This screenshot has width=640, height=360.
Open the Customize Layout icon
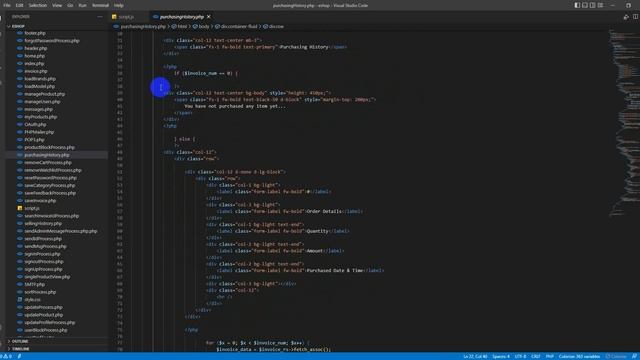pos(600,5)
